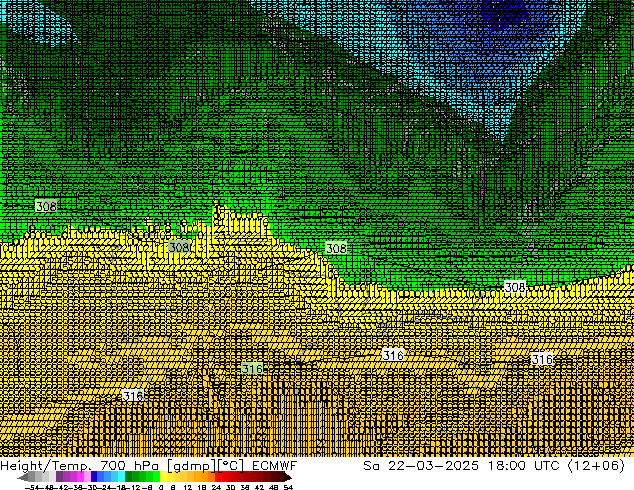Image resolution: width=634 pixels, height=490 pixels.
Task: Click the lowest-left 316 contour label
Action: (x=133, y=395)
